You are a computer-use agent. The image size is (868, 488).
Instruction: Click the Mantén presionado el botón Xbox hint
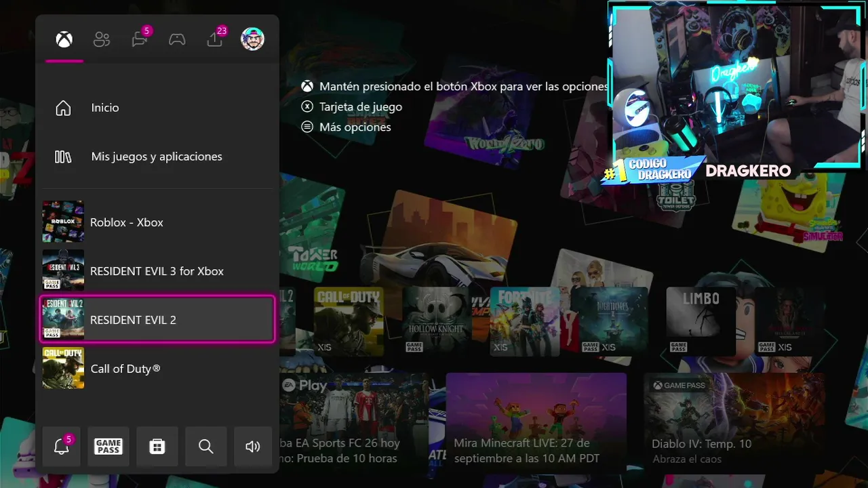click(464, 87)
